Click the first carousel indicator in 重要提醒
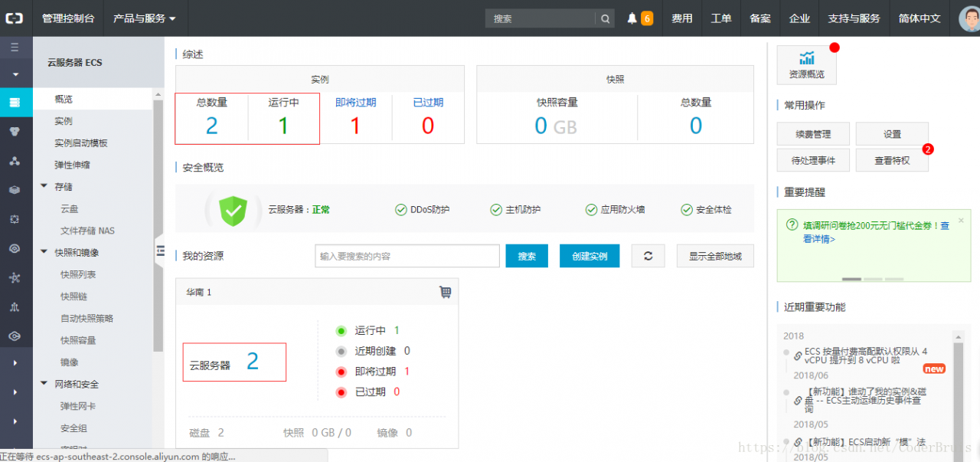The image size is (980, 462). coord(851,279)
